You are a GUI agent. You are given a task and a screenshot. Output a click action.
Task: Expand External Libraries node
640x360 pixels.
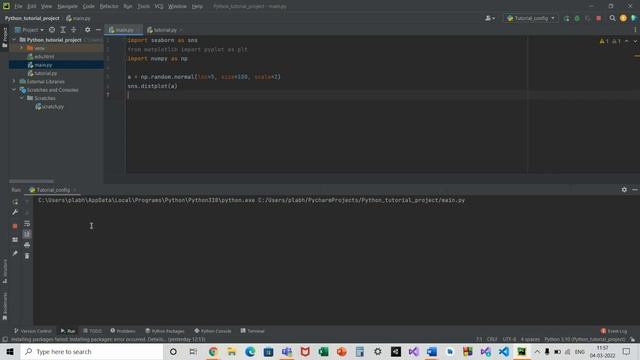[14, 82]
